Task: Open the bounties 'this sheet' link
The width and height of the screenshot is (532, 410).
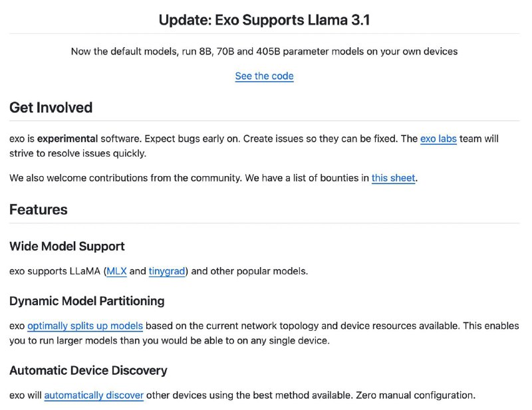Action: (x=393, y=178)
